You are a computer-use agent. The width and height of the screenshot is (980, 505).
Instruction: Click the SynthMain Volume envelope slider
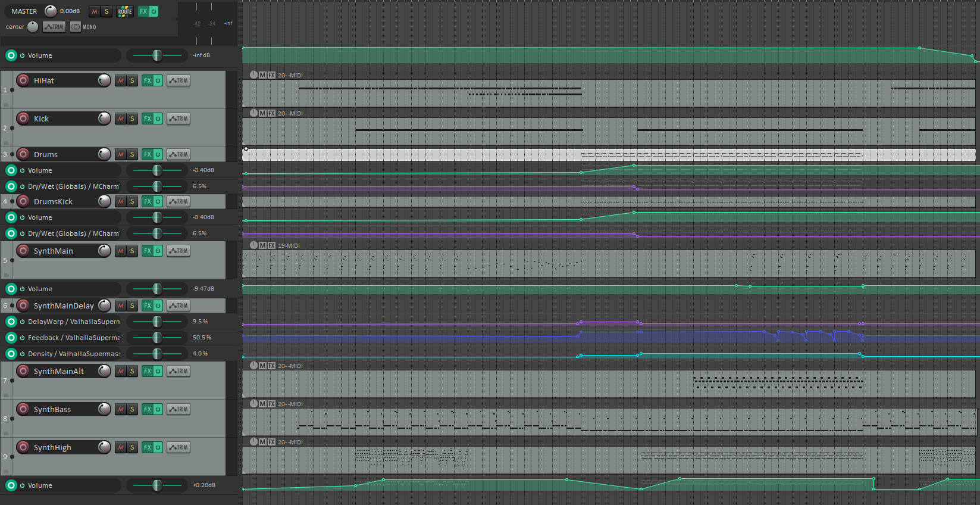coord(157,289)
